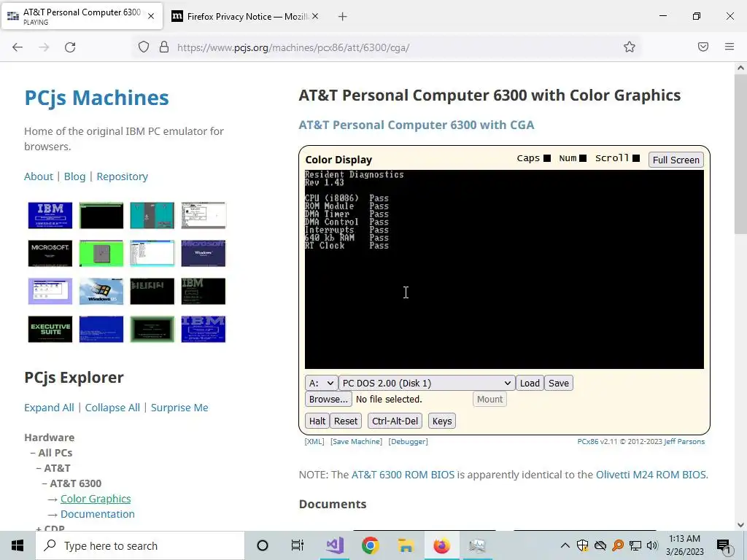Open the IBM blue screen machine thumbnail
The image size is (747, 560).
click(x=50, y=215)
